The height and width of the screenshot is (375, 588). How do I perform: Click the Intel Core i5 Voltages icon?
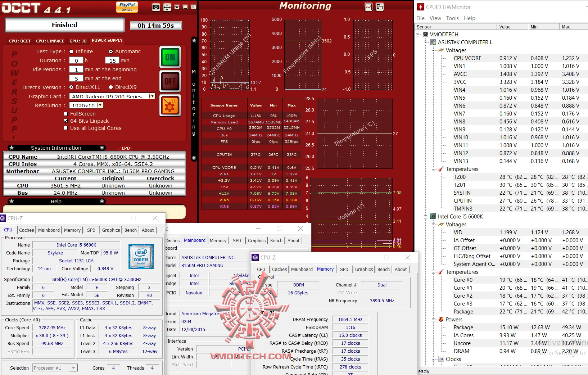441,225
